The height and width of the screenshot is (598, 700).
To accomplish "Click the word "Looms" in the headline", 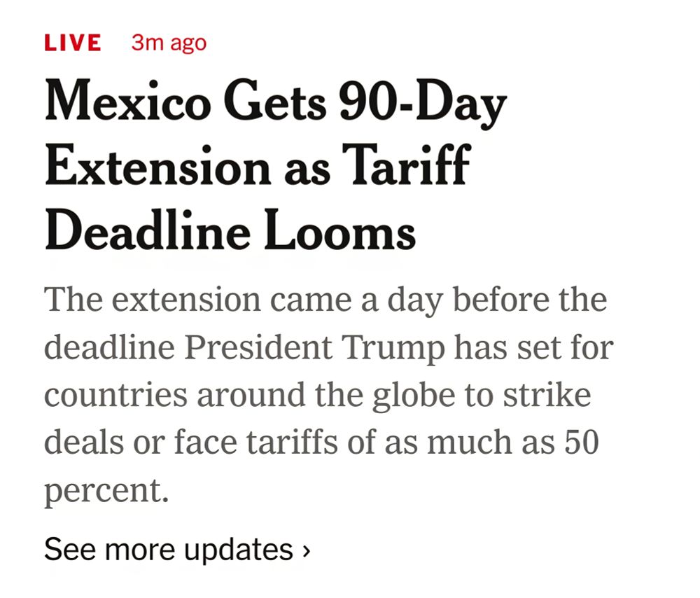I will 339,231.
